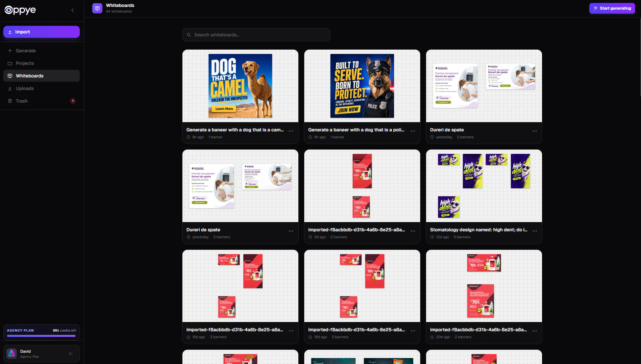Viewport: 641px width, 364px height.
Task: Click the clock icon on 3d ago card
Action: 310,237
